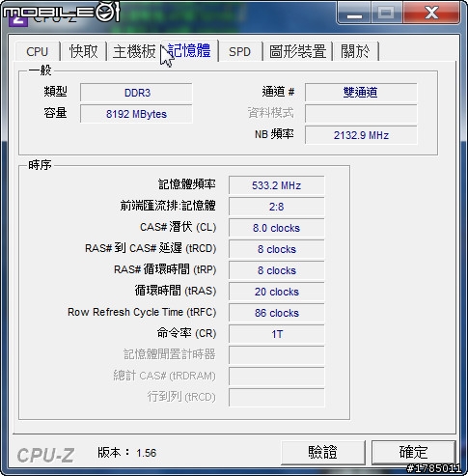The image size is (468, 476).
Task: Click the tRP 8 clocks value
Action: (277, 270)
